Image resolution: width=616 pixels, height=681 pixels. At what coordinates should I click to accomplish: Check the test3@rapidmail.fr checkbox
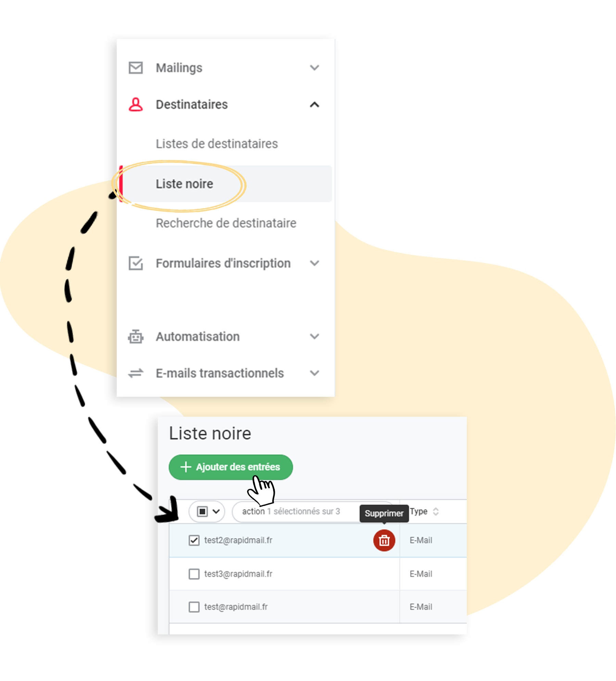point(194,574)
